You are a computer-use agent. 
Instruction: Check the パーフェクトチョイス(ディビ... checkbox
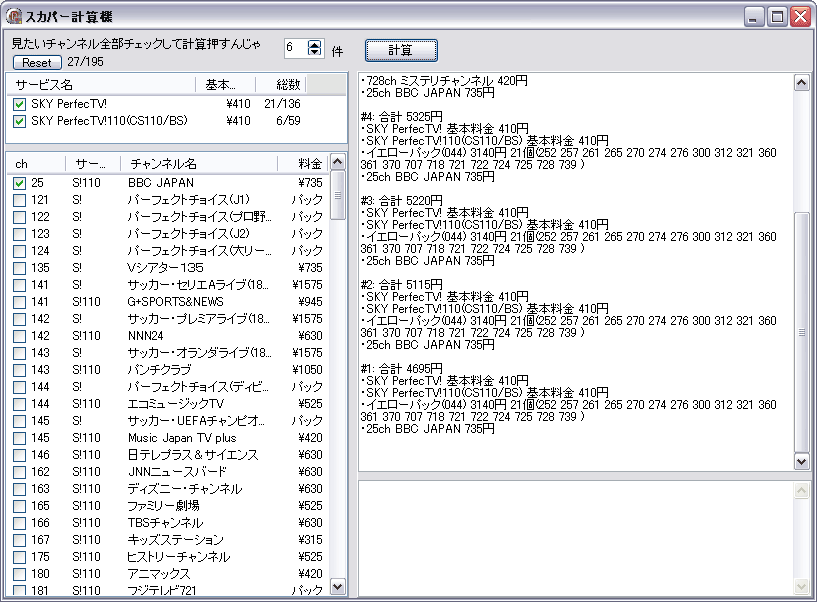point(19,387)
